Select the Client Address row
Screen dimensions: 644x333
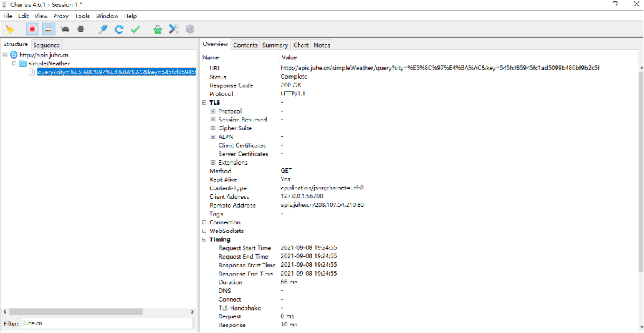coord(419,196)
